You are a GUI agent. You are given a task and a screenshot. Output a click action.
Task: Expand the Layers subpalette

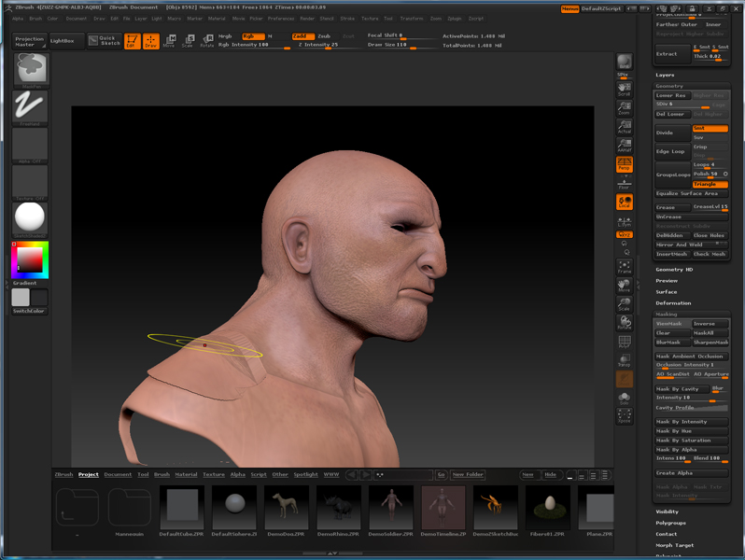coord(665,75)
